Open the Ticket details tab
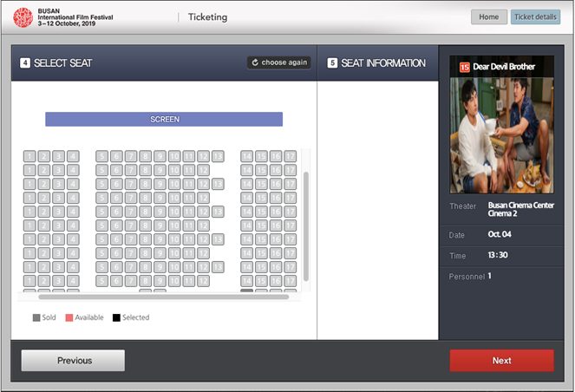 point(536,16)
